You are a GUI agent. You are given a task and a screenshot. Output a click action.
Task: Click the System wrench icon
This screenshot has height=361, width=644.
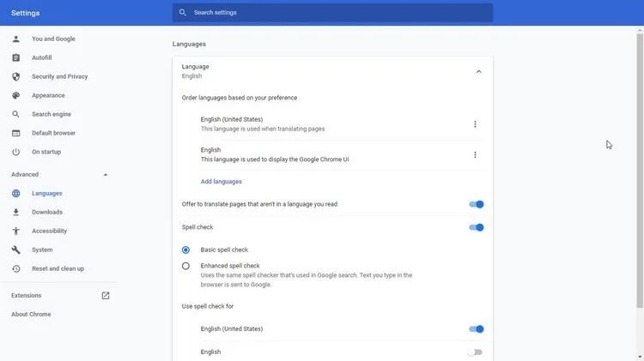[15, 250]
